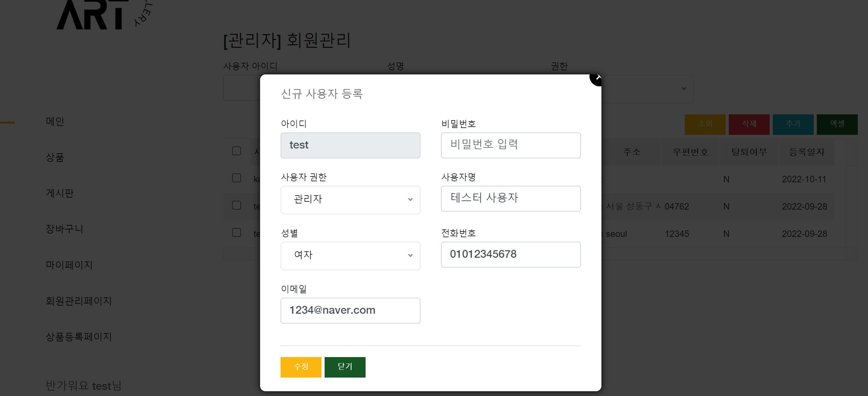The height and width of the screenshot is (396, 868).
Task: Click the 이메일 input field
Action: coord(350,311)
